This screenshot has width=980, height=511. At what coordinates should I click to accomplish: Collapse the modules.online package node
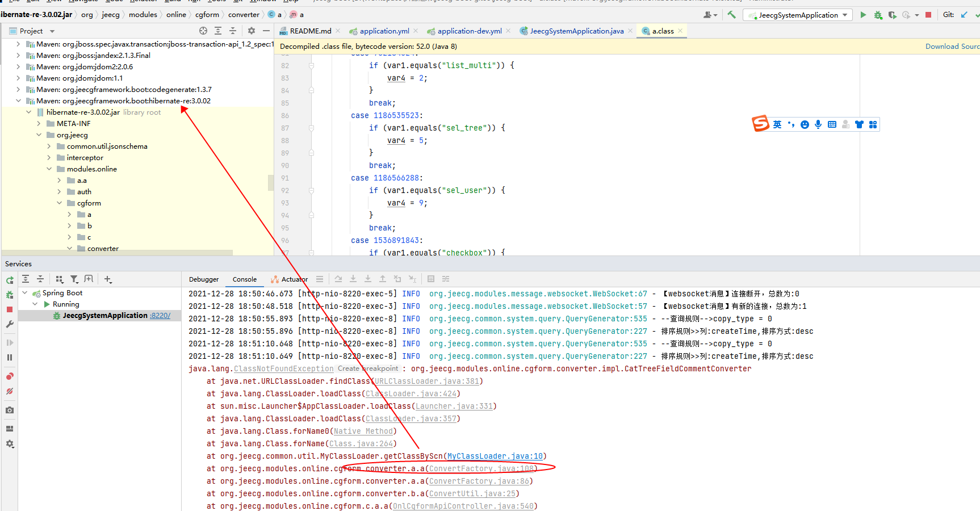pyautogui.click(x=49, y=169)
